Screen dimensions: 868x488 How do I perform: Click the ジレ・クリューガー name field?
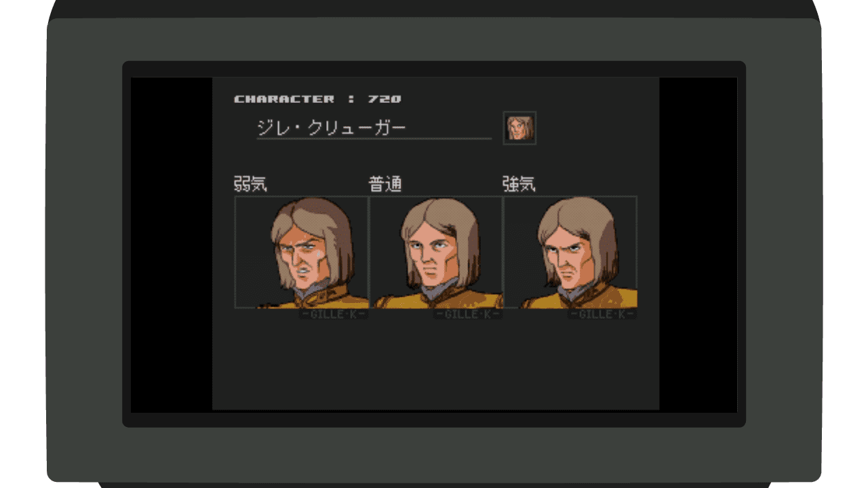(x=374, y=128)
